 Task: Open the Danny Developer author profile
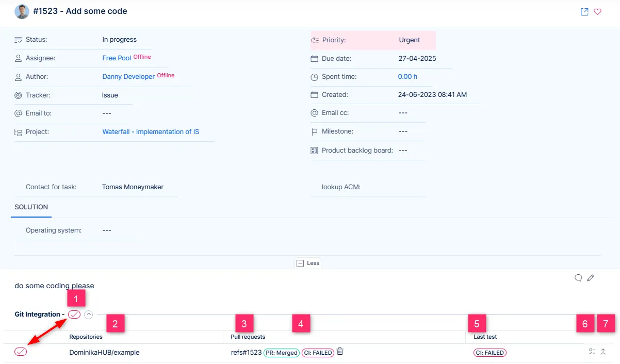pos(128,77)
